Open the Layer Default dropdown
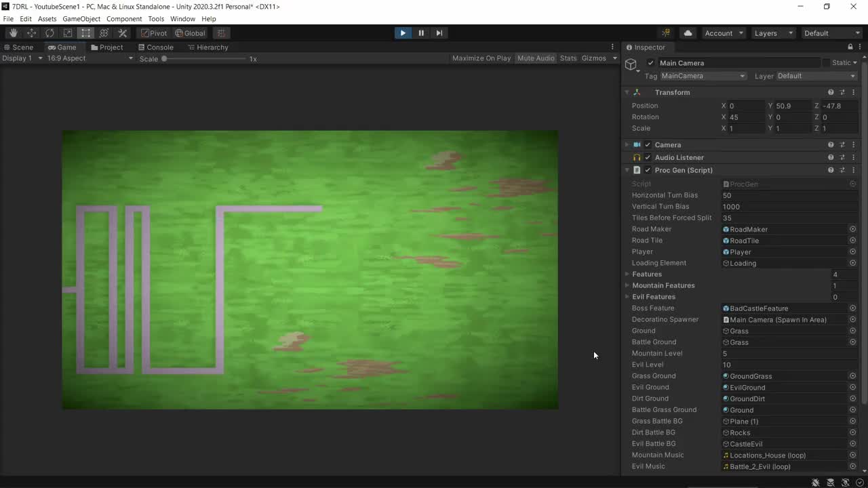The image size is (868, 488). (x=816, y=76)
